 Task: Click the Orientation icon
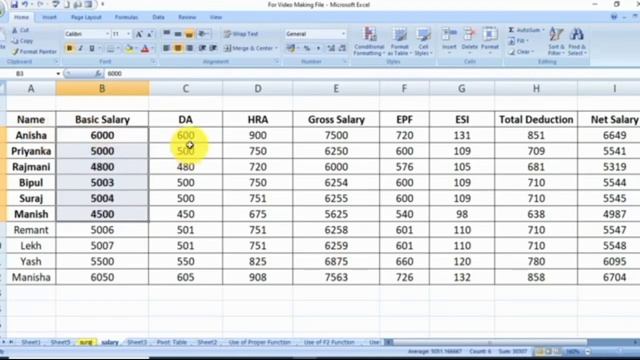(x=202, y=34)
